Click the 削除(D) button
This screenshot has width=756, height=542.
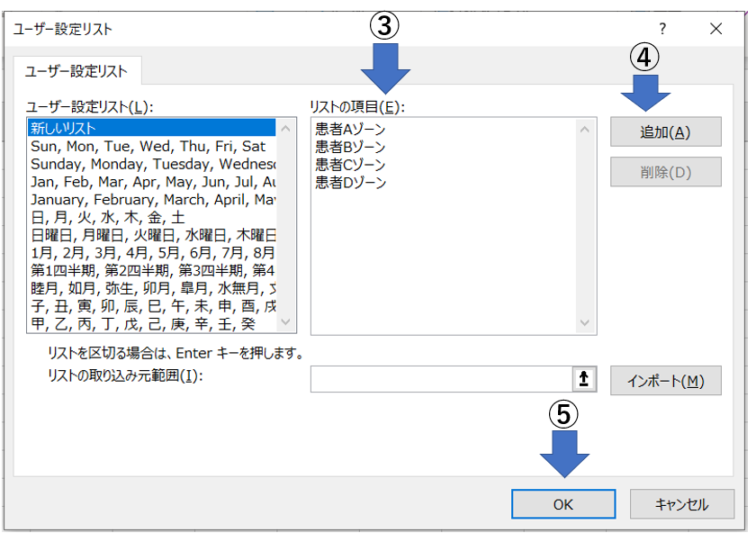[665, 172]
